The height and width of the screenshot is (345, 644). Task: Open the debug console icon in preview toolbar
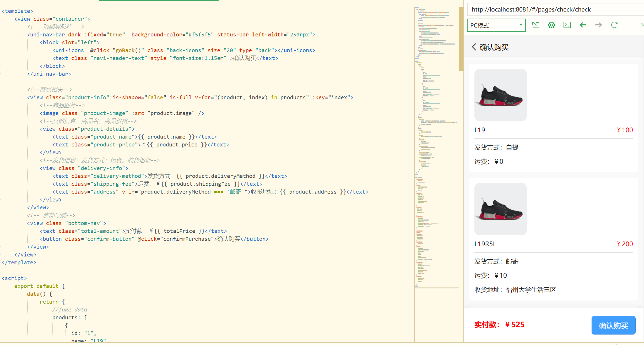click(x=567, y=25)
